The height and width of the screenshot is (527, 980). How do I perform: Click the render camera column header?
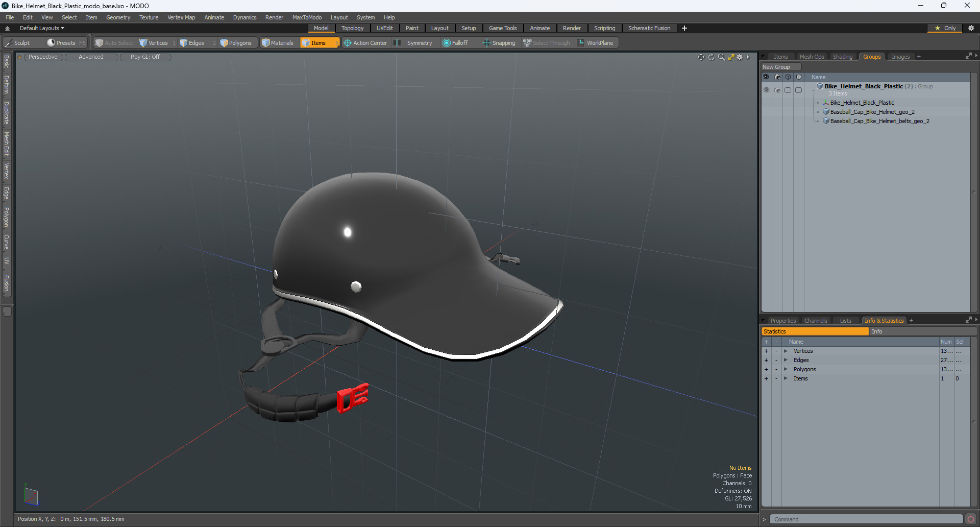coord(777,77)
